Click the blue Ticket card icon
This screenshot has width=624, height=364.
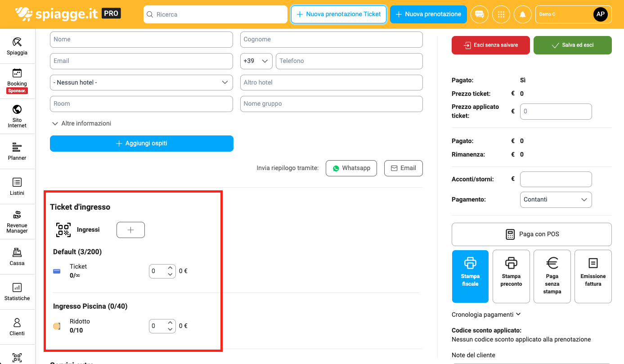pyautogui.click(x=57, y=271)
